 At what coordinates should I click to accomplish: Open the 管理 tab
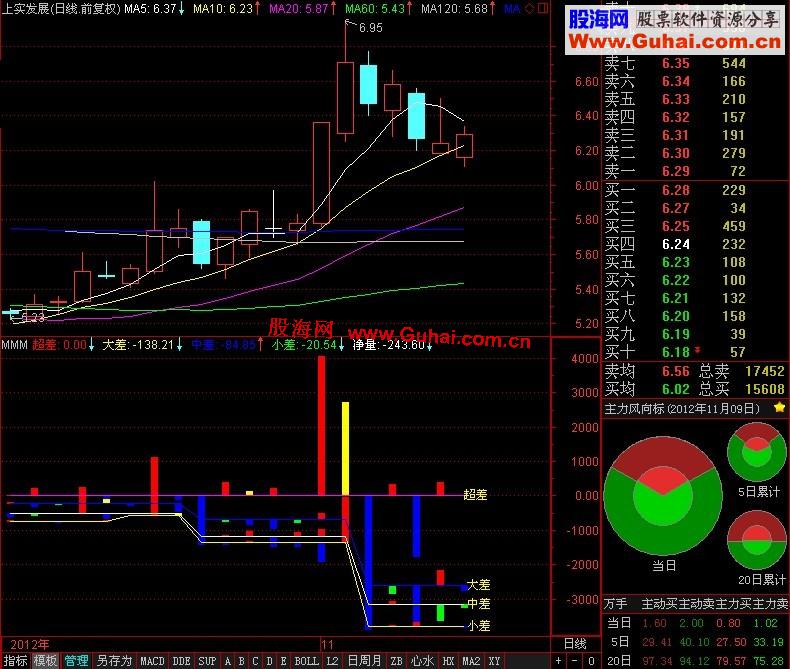(x=77, y=660)
